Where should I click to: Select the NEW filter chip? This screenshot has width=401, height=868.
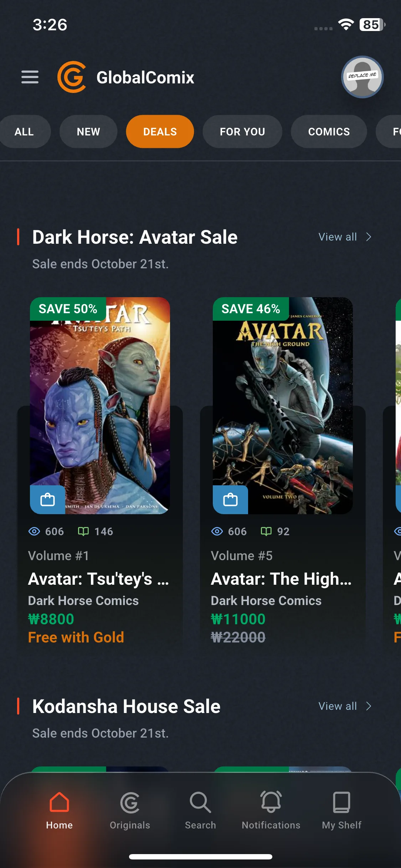pyautogui.click(x=88, y=131)
